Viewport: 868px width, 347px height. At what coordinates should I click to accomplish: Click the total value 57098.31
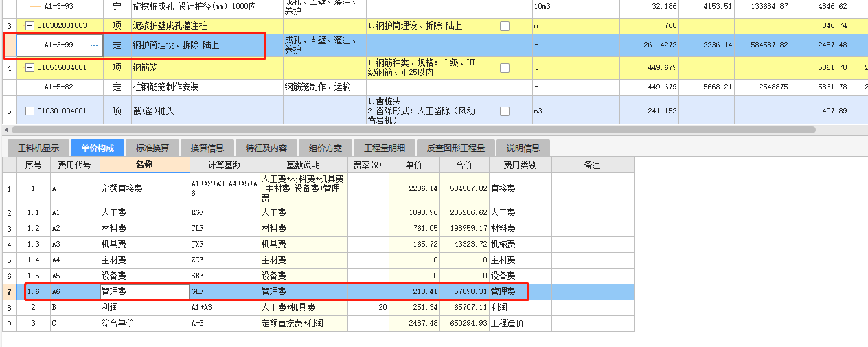(464, 292)
